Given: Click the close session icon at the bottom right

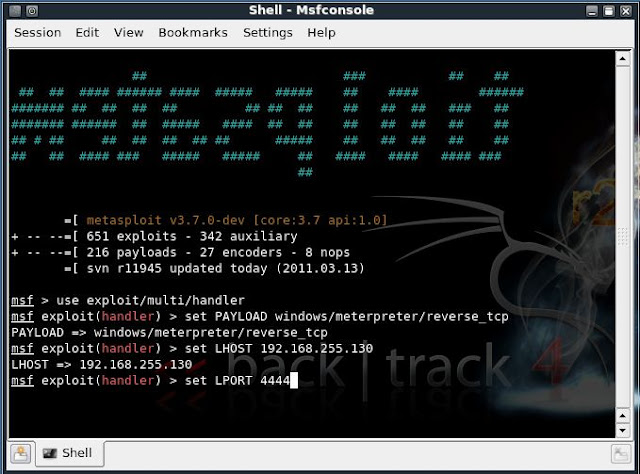Looking at the screenshot, I should [x=621, y=454].
